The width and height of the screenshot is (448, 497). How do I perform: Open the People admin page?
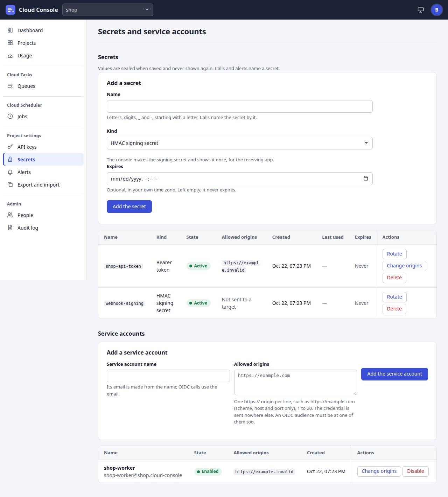(43, 215)
